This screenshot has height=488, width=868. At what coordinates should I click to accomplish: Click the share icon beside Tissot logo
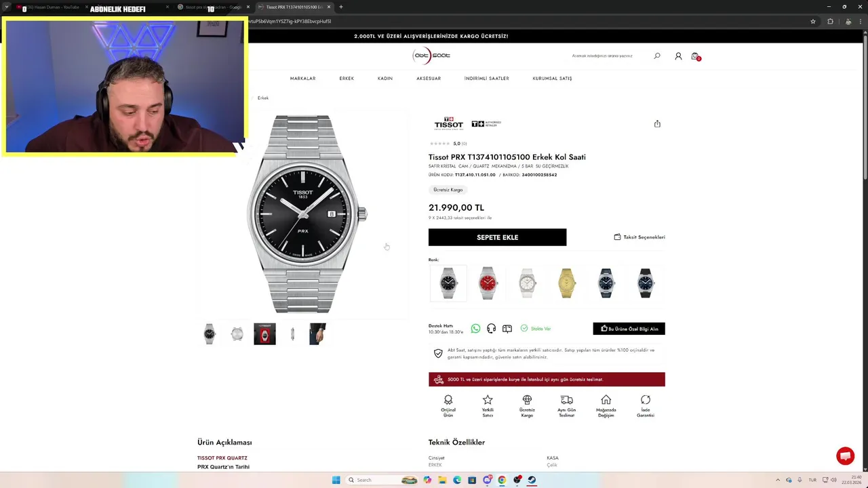[657, 124]
